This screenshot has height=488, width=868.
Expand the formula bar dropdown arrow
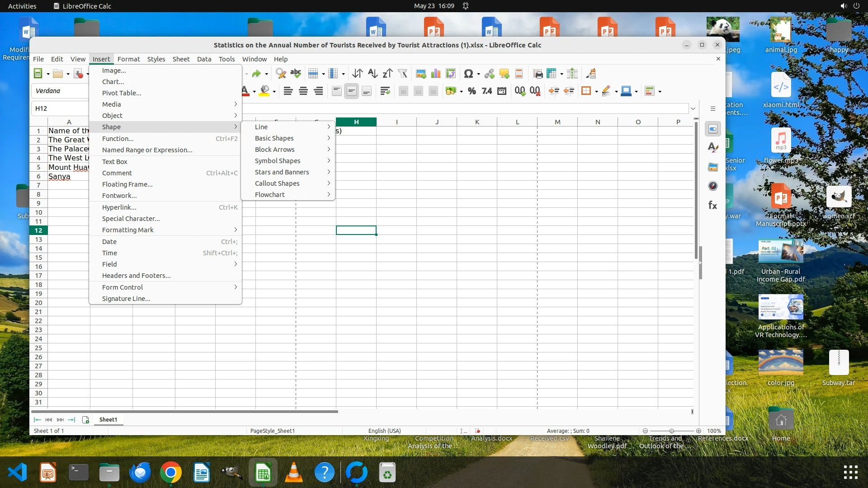point(693,108)
